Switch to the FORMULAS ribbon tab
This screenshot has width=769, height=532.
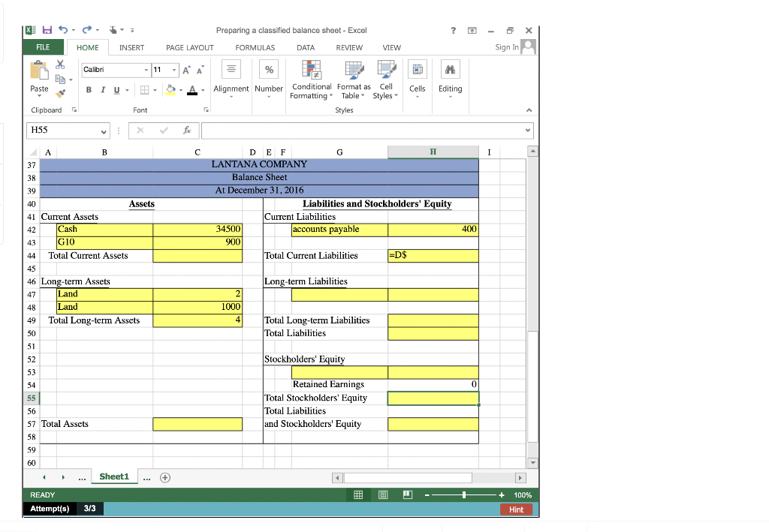[255, 47]
